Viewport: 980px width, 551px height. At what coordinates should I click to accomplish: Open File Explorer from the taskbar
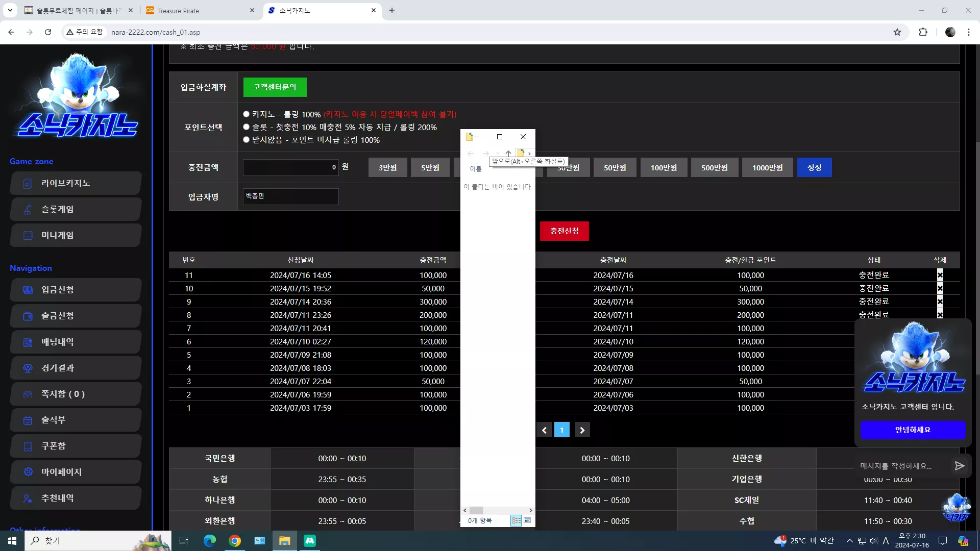285,541
